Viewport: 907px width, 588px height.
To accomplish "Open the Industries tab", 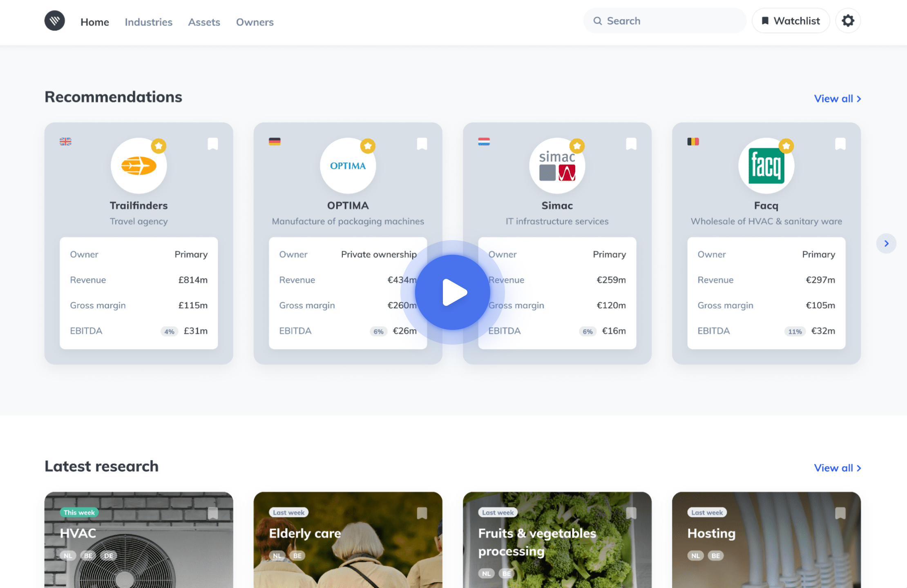I will pyautogui.click(x=149, y=22).
